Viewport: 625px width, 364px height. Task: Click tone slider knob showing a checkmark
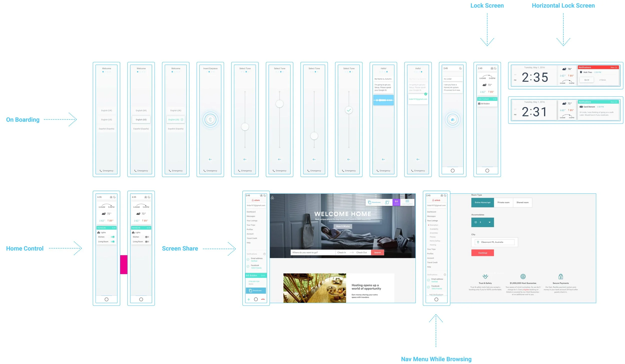tap(349, 110)
